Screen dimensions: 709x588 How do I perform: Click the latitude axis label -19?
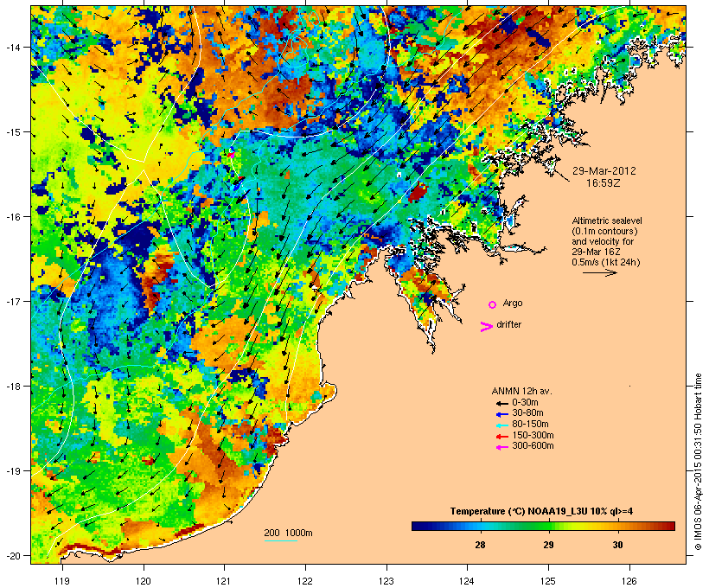[x=12, y=471]
